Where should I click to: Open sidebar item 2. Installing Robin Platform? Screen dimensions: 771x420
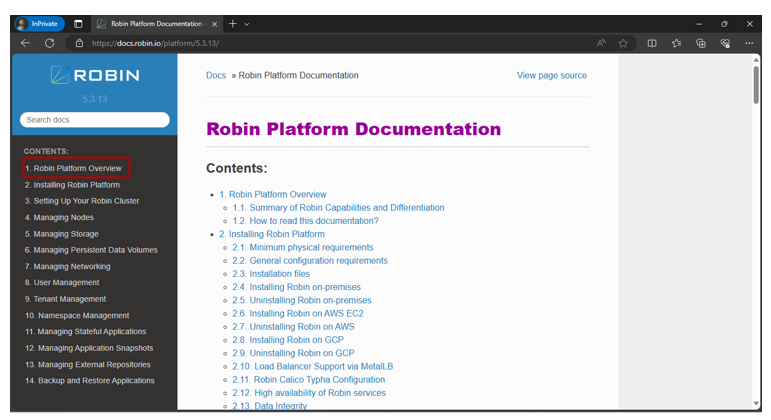(x=72, y=185)
